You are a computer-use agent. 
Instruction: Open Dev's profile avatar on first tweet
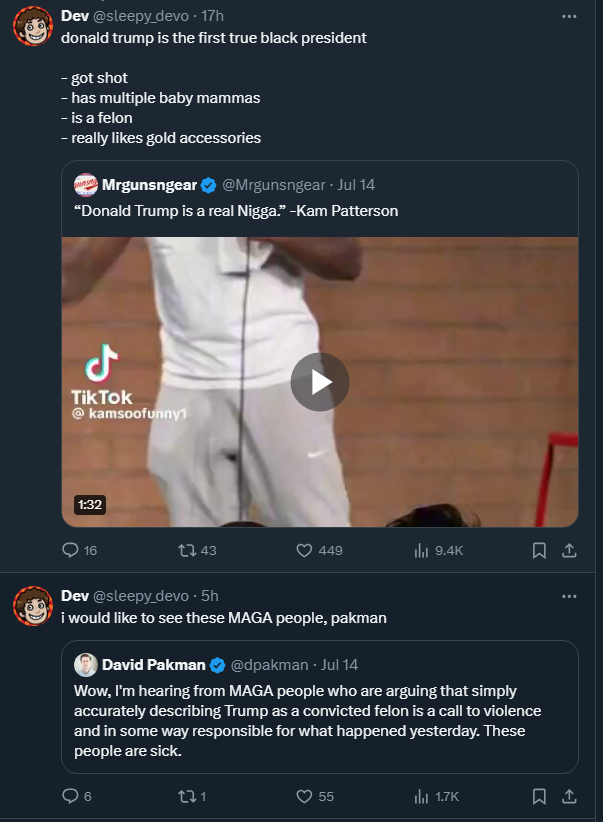[x=33, y=26]
